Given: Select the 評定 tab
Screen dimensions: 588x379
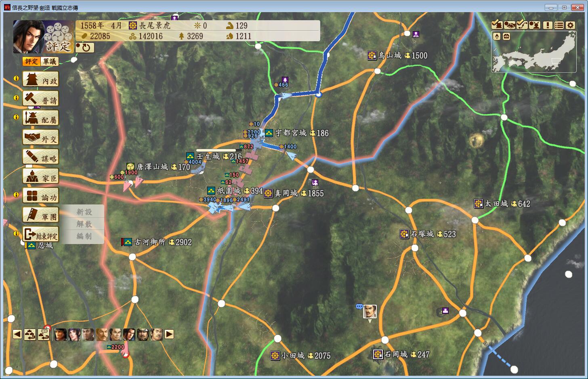Looking at the screenshot, I should pyautogui.click(x=31, y=61).
